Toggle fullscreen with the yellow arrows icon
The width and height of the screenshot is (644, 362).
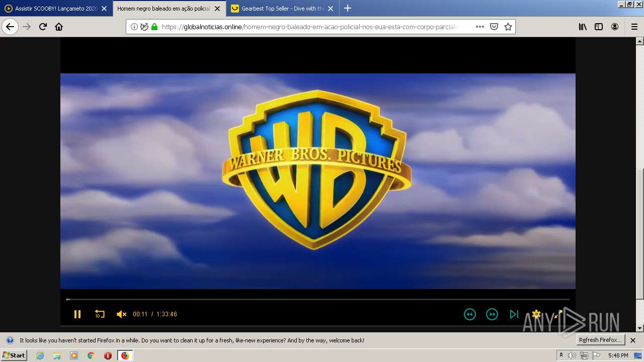pos(558,314)
